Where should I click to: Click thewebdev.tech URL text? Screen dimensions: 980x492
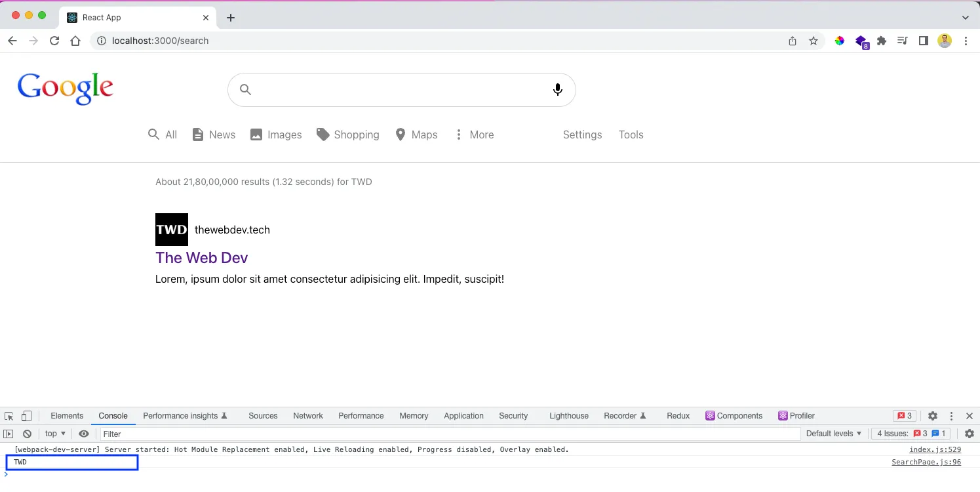coord(232,230)
